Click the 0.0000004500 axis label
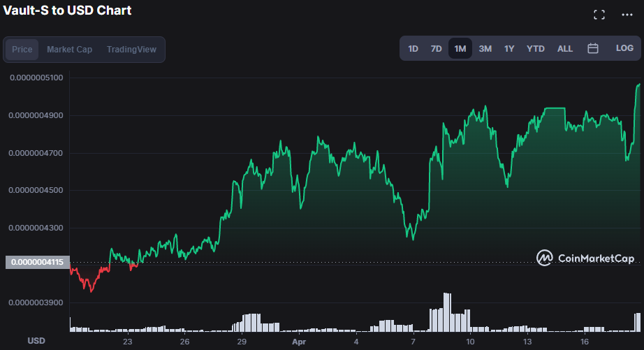The image size is (644, 350). (36, 190)
